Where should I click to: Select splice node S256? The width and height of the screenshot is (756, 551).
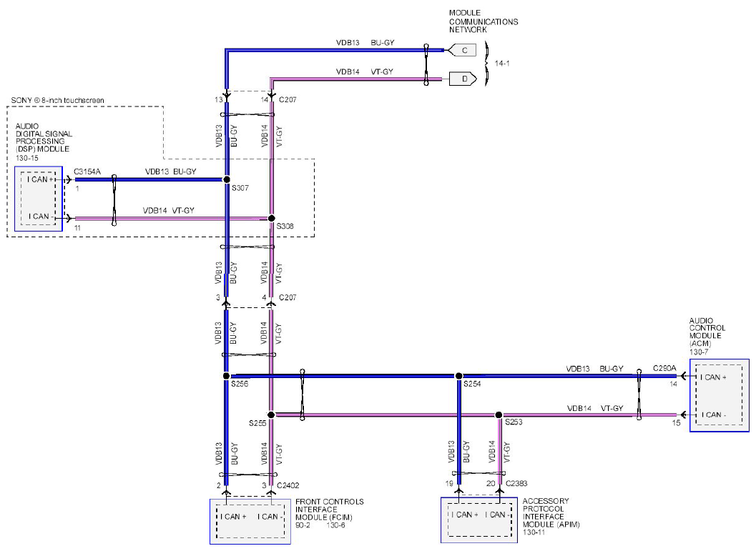(226, 376)
